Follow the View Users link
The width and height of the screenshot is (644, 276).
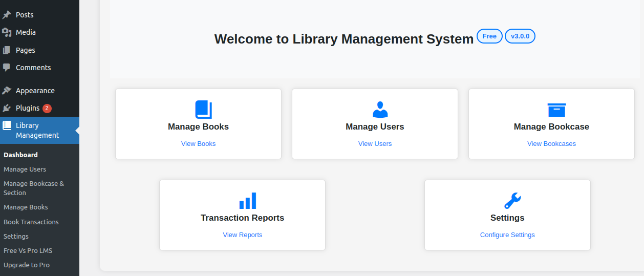coord(375,143)
